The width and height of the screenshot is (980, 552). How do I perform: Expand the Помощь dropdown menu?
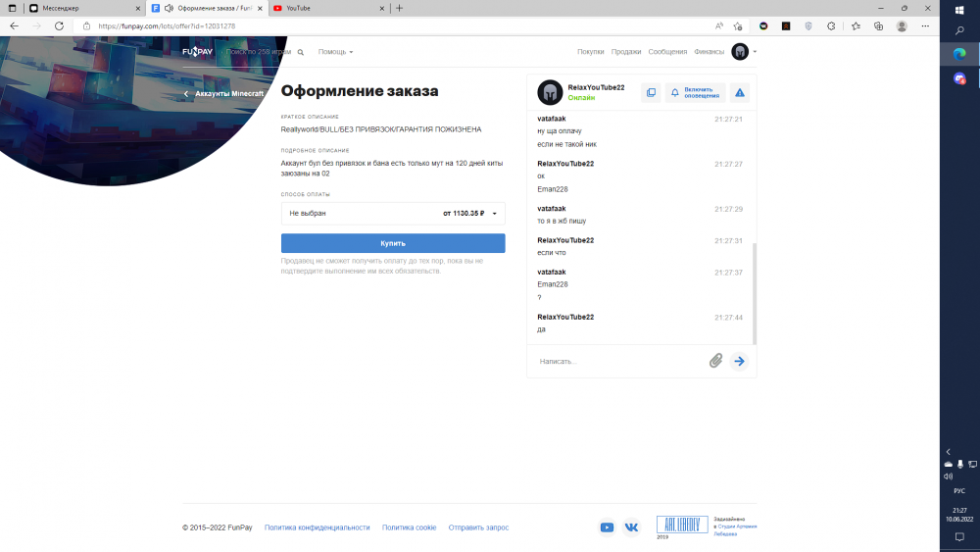[x=335, y=52]
